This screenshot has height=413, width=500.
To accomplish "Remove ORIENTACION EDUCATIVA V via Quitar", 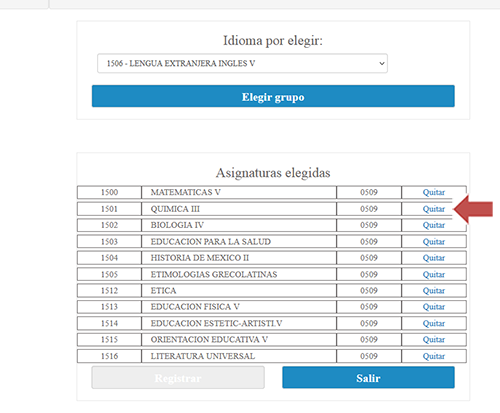I will 434,339.
